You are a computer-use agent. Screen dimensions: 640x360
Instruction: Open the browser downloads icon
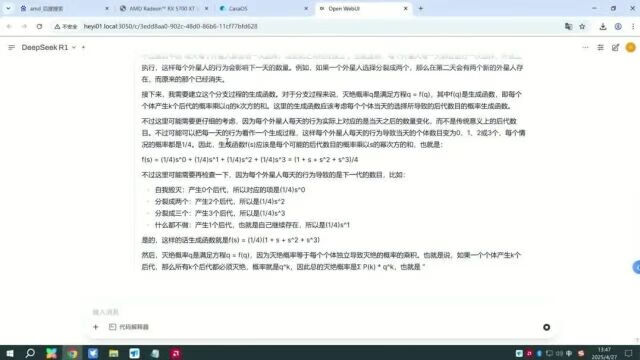603,26
